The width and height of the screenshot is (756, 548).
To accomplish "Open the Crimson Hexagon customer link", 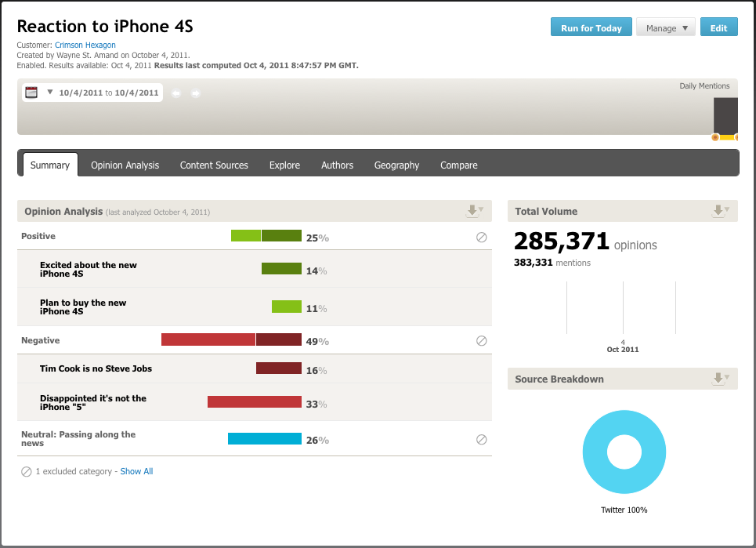I will [85, 45].
